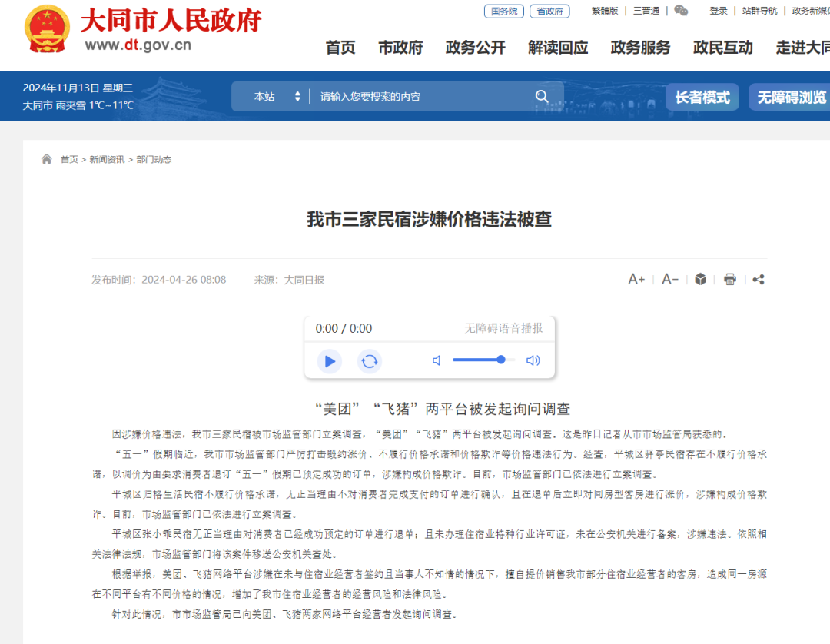Toggle loop playback in the audio player
Image resolution: width=830 pixels, height=644 pixels.
(370, 361)
